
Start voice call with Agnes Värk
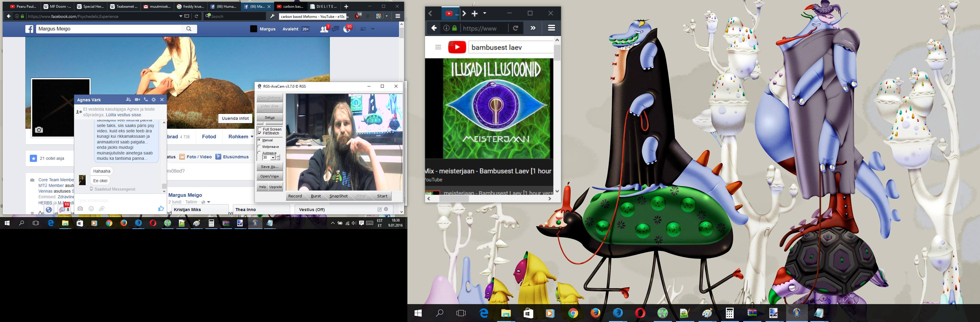146,100
